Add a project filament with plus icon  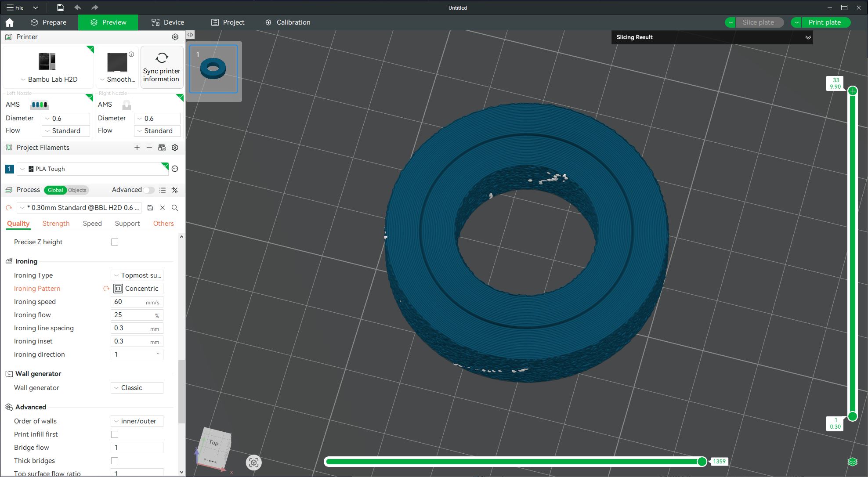click(x=137, y=148)
